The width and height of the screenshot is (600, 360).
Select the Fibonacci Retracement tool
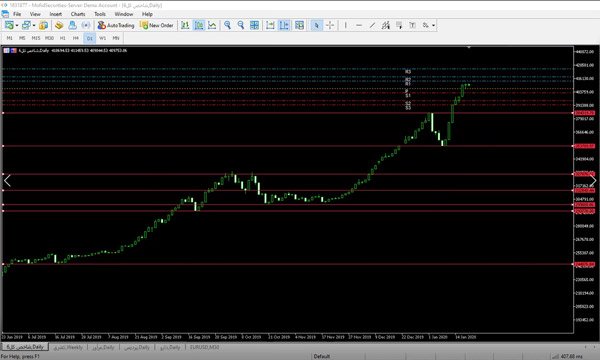(x=399, y=25)
